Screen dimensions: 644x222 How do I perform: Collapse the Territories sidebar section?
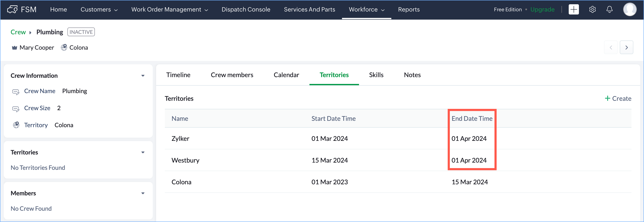(143, 152)
